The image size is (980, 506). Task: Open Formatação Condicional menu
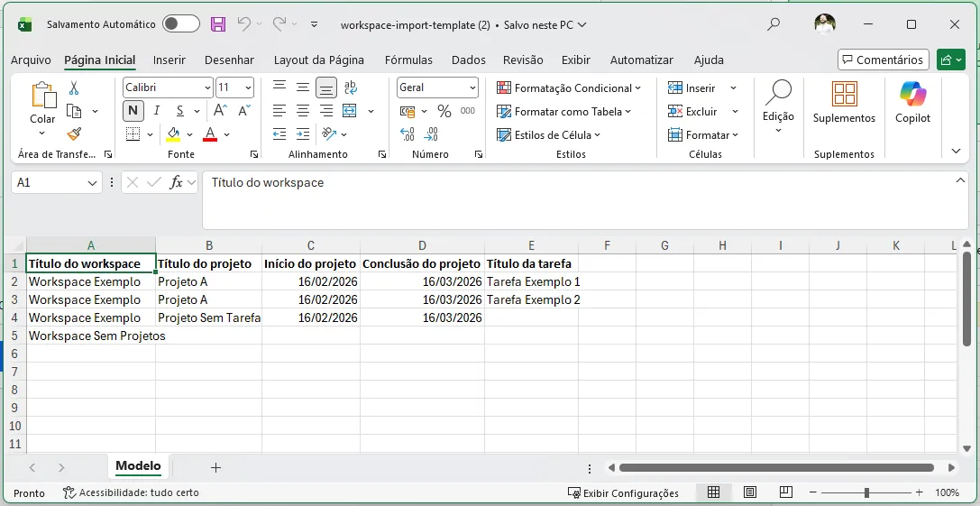(569, 88)
